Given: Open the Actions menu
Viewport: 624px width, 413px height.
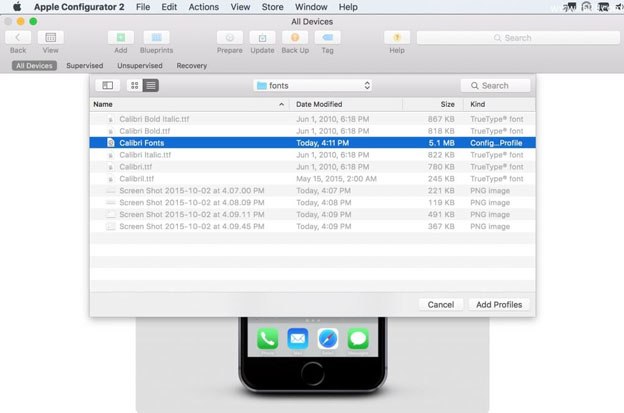Looking at the screenshot, I should tap(204, 7).
